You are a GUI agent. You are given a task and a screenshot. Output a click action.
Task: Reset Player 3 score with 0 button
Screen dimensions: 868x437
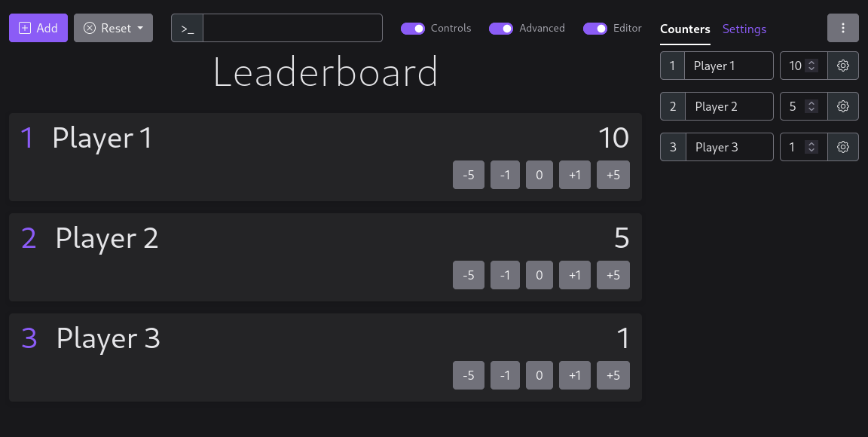tap(539, 375)
